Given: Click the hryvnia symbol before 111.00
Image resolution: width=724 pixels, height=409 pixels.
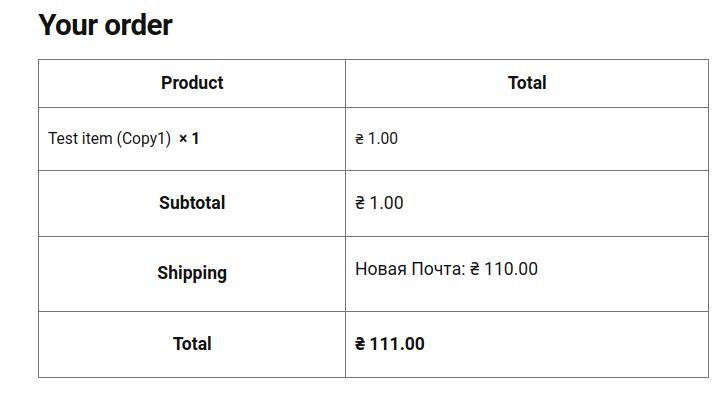Looking at the screenshot, I should (360, 344).
